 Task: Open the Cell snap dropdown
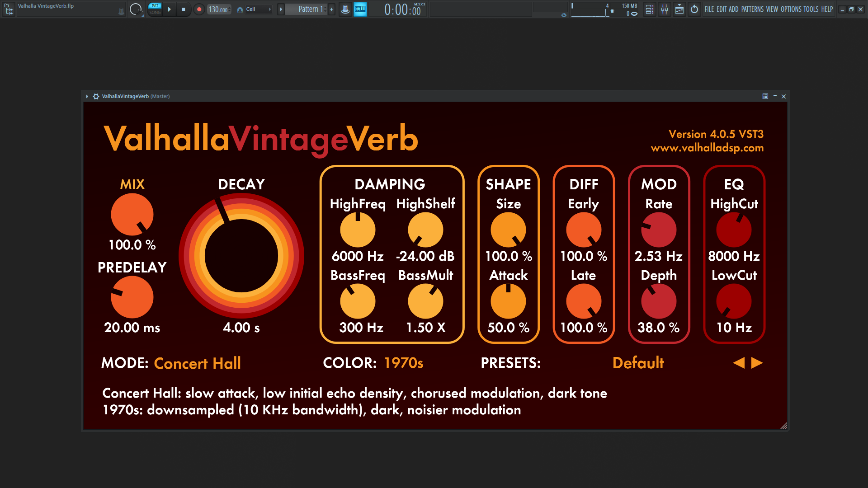coord(259,9)
